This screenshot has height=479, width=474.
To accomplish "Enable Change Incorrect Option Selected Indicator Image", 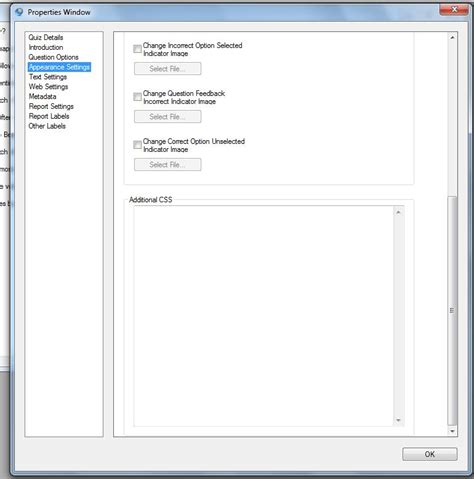I will pos(137,49).
